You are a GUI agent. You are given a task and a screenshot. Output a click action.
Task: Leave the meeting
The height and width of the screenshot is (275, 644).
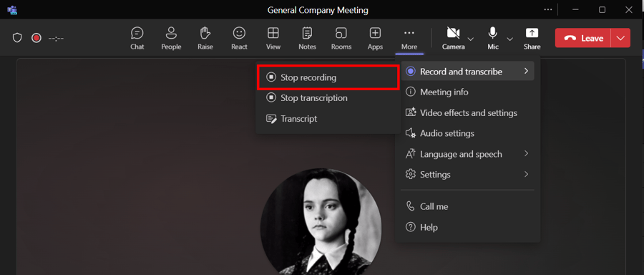(x=583, y=38)
